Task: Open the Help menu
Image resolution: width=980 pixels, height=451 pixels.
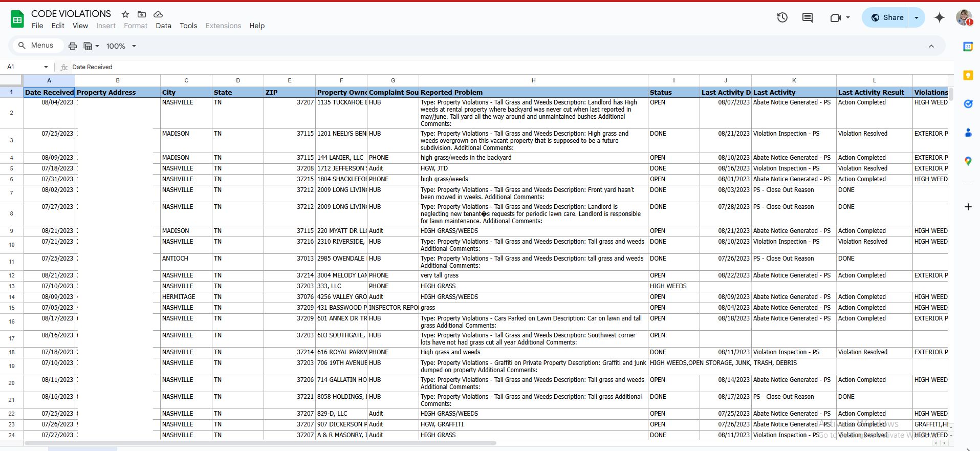Action: (x=257, y=26)
